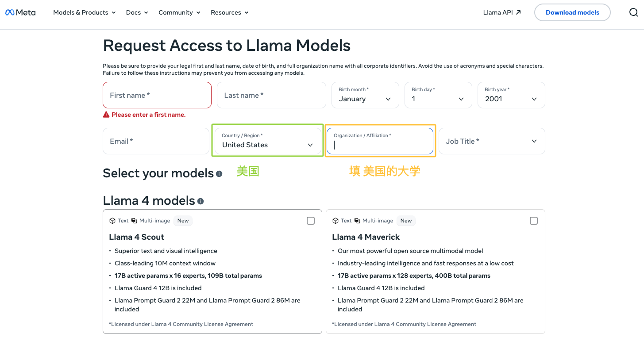This screenshot has height=341, width=644.
Task: Expand the Community menu
Action: pyautogui.click(x=179, y=12)
